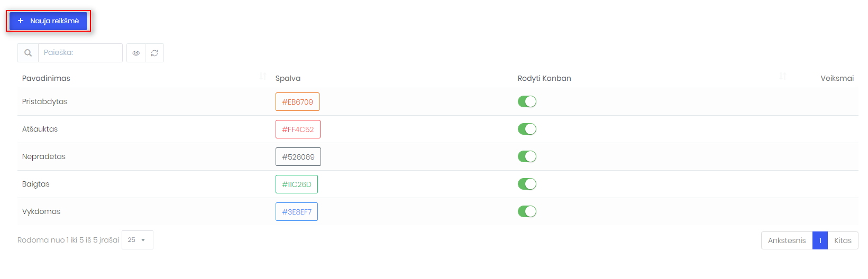
Task: Sort by Rodyti Kanban column arrows
Action: 783,77
